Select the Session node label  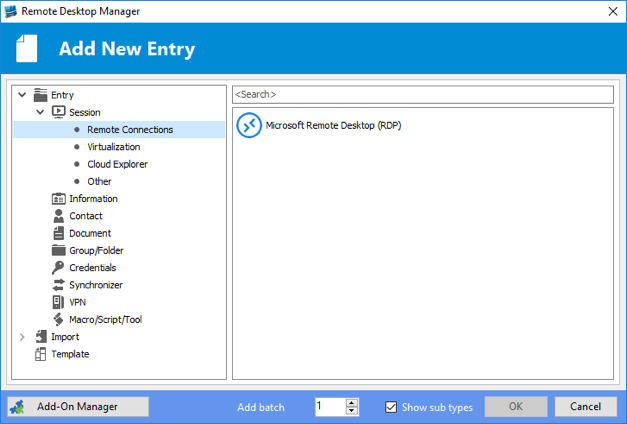84,112
